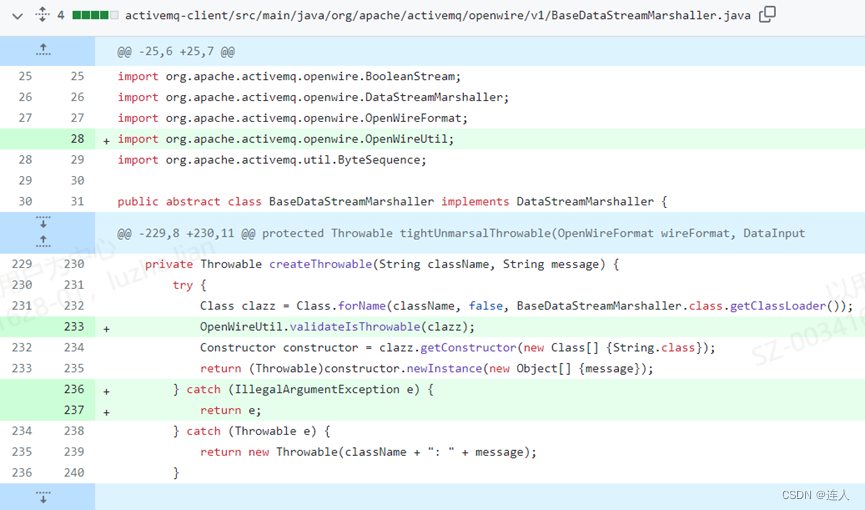Click old line number 229

[22, 264]
